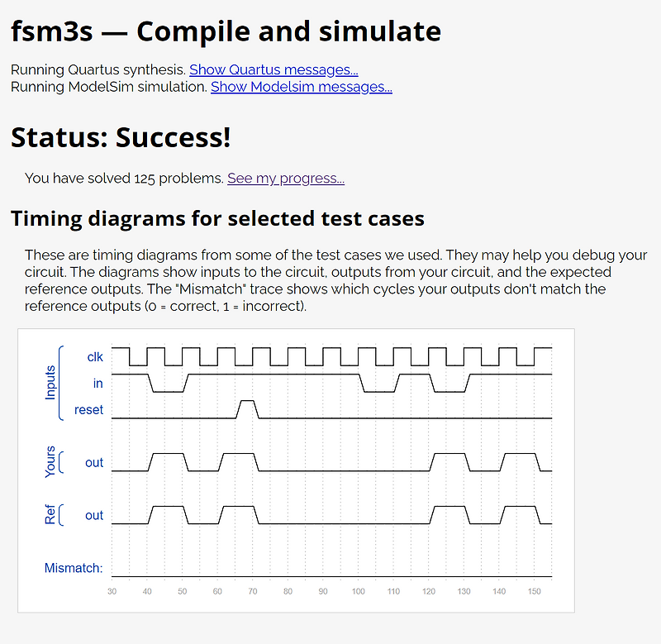
Task: Click the "reset" signal label
Action: [88, 409]
